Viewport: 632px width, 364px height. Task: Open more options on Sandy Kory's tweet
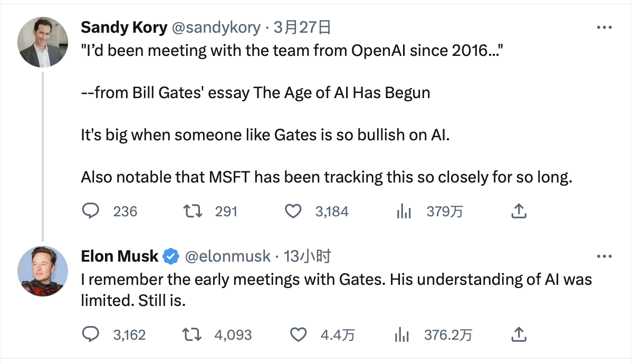tap(604, 28)
